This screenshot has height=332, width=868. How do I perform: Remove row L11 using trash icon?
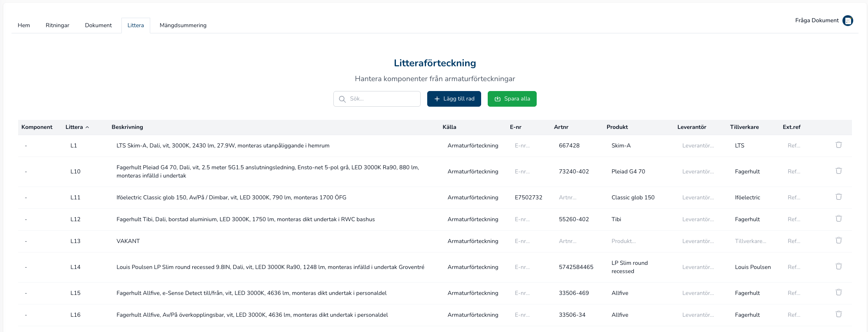[838, 197]
